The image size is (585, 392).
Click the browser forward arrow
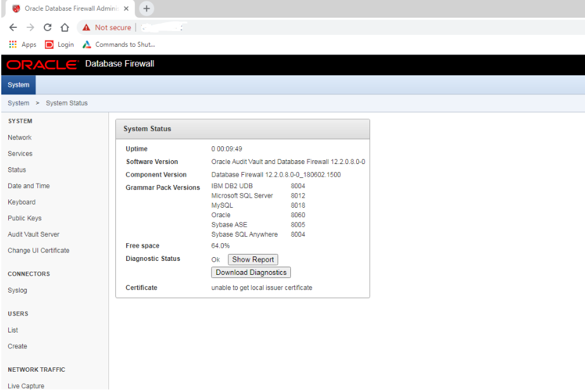[30, 27]
